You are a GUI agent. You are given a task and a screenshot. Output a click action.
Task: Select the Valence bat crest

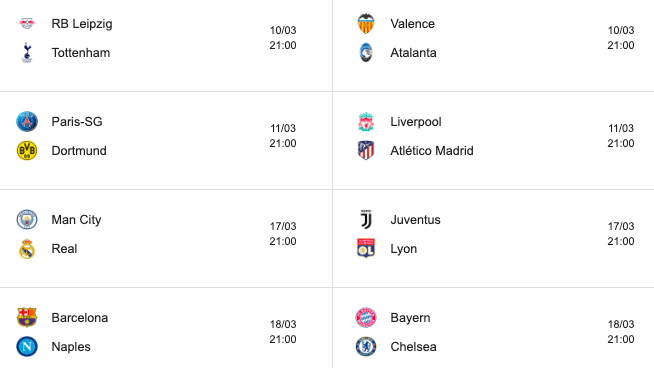366,23
